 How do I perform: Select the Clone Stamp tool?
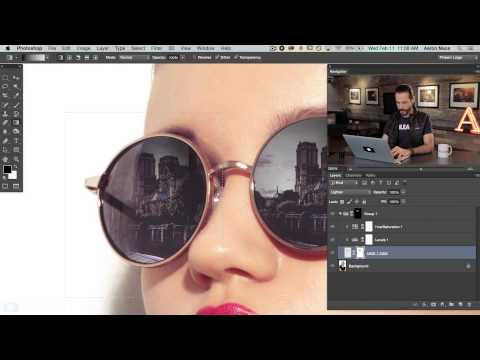pos(5,114)
